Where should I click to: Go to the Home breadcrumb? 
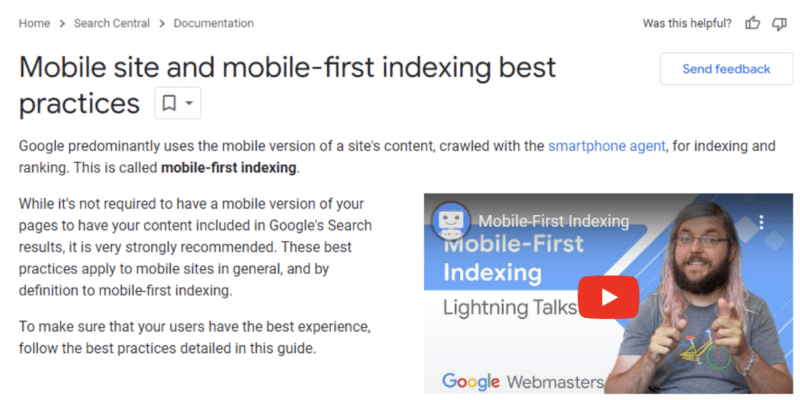34,23
